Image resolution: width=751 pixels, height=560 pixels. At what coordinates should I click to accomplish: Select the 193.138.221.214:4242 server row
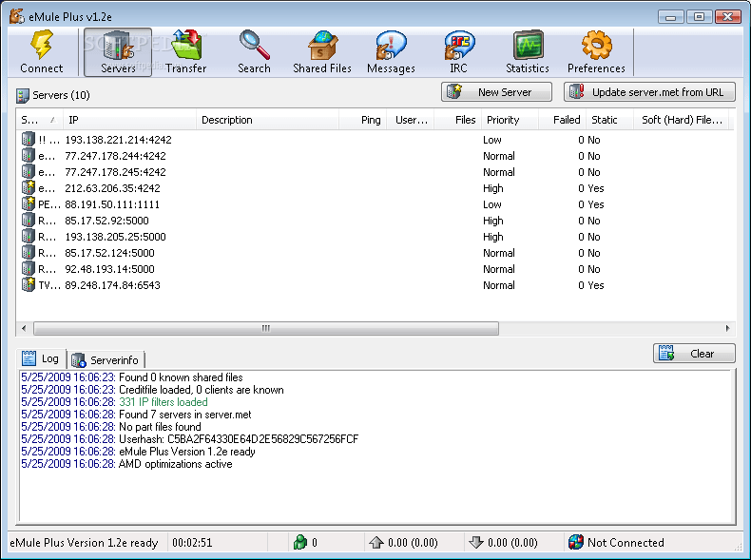(375, 140)
